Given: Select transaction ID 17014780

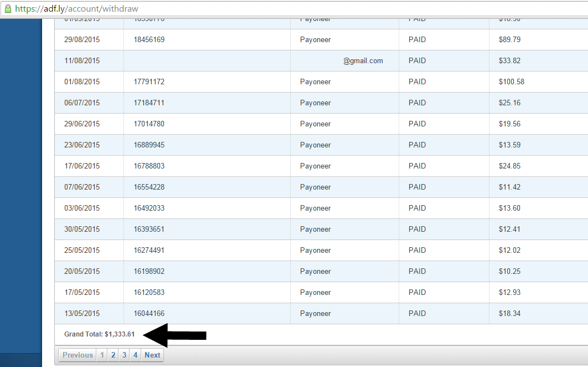Looking at the screenshot, I should click(149, 124).
